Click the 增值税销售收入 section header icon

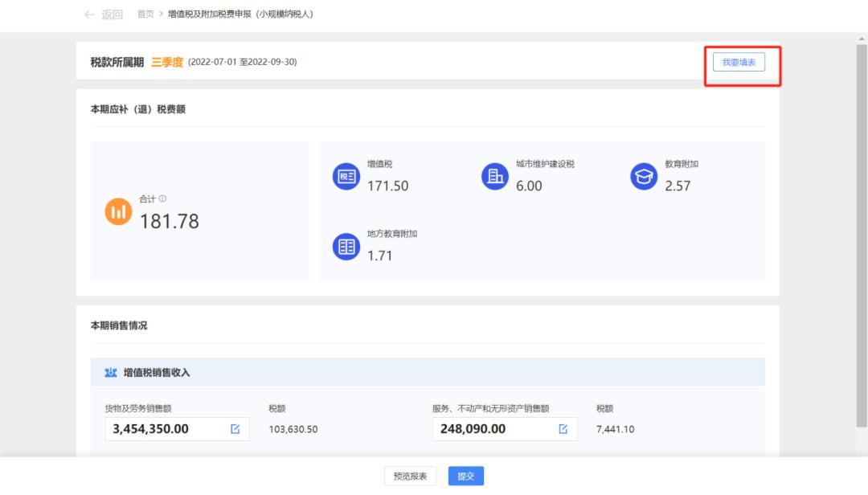tap(111, 373)
